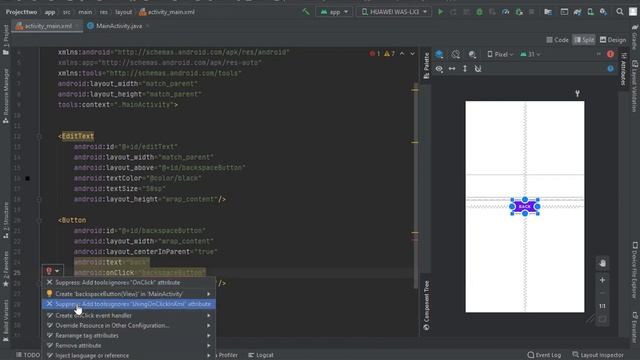Click the 'app' breadcrumb in navigation bar
The image size is (640, 360).
pyautogui.click(x=50, y=12)
